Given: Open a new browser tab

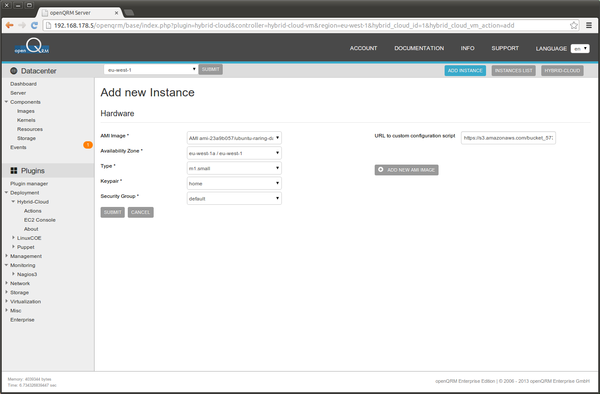Looking at the screenshot, I should point(129,13).
